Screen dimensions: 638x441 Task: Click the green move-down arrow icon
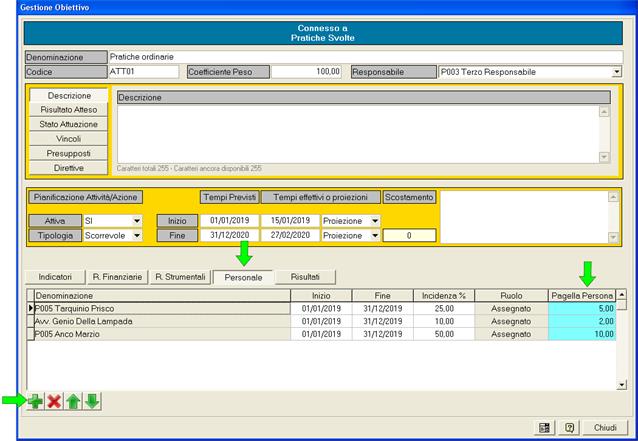[91, 401]
